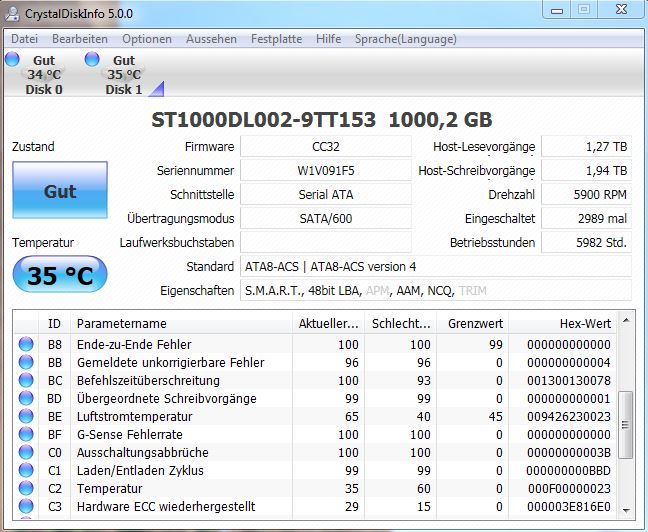Click Host-Schreibvorgänge value 1,94 TB
Screen dimensions: 648x532
586,170
